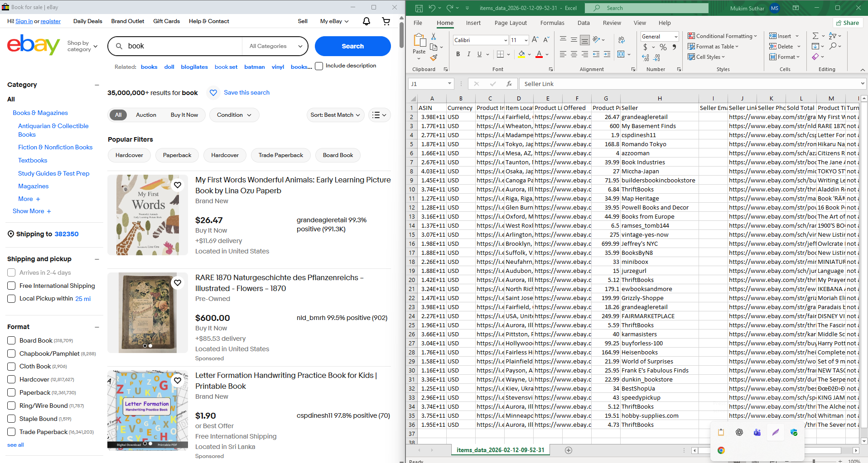
Task: Click the Insert Function fx icon
Action: point(509,84)
